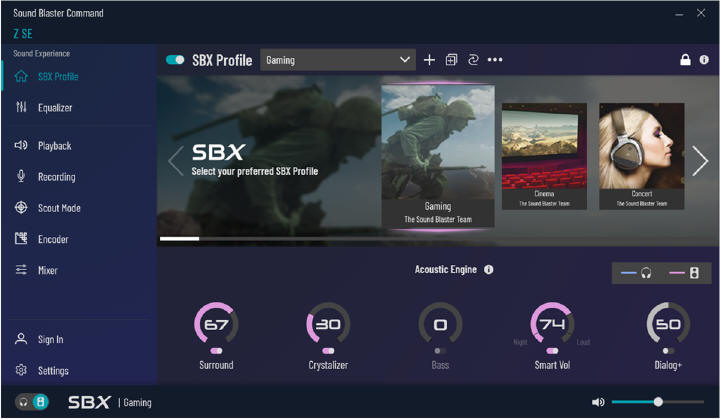Click the Surround dial showing 67
The height and width of the screenshot is (419, 720).
[216, 323]
